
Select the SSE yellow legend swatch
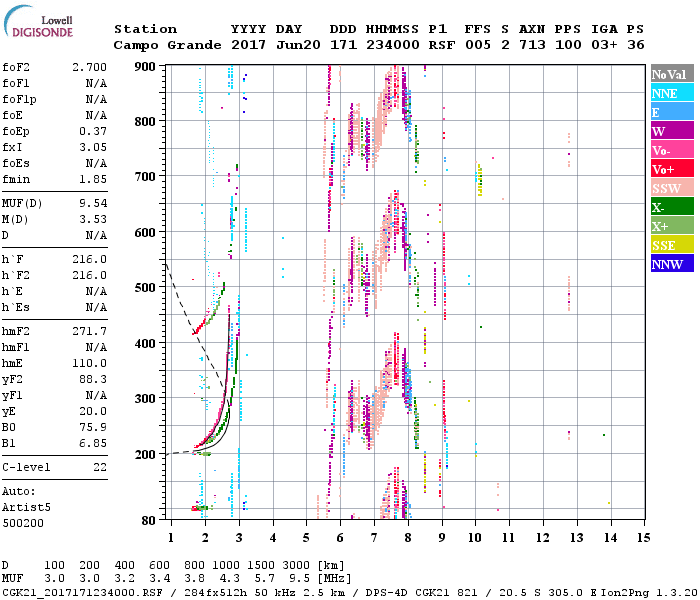click(669, 245)
